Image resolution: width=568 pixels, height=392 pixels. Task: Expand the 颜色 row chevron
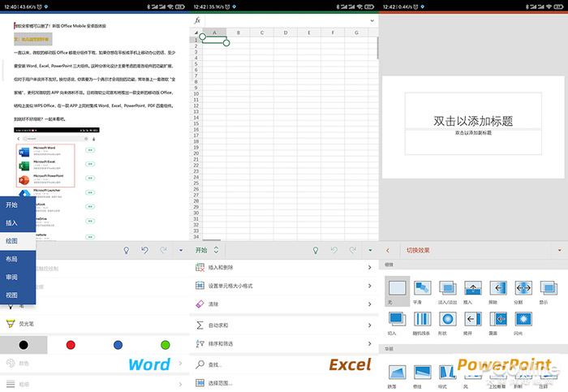point(180,364)
